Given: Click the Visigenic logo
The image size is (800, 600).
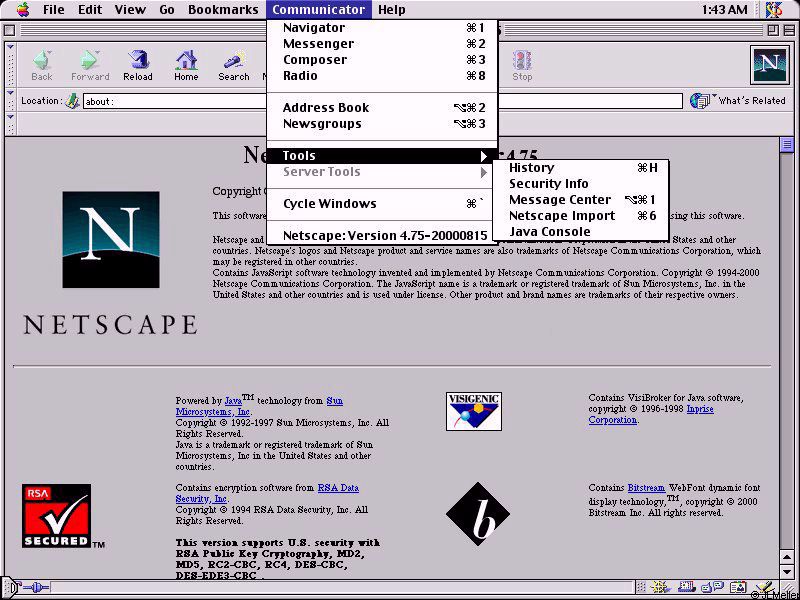Looking at the screenshot, I should (473, 411).
